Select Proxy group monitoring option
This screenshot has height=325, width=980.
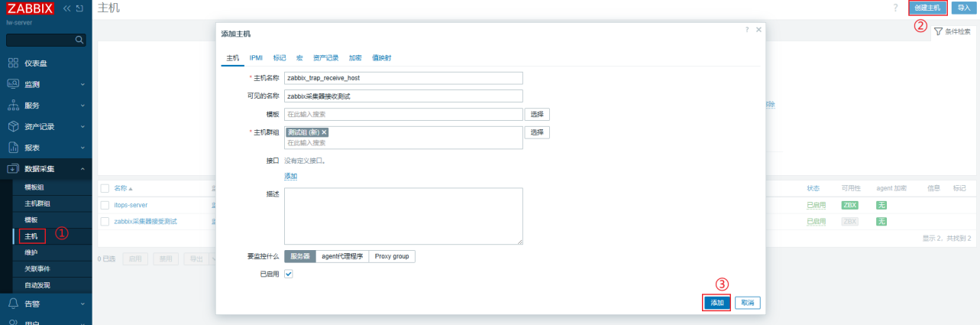pos(392,256)
